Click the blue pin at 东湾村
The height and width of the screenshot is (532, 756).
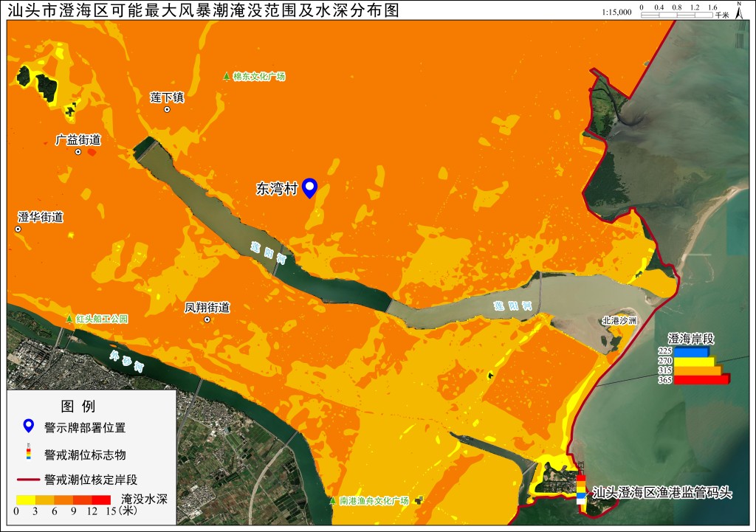pyautogui.click(x=309, y=188)
